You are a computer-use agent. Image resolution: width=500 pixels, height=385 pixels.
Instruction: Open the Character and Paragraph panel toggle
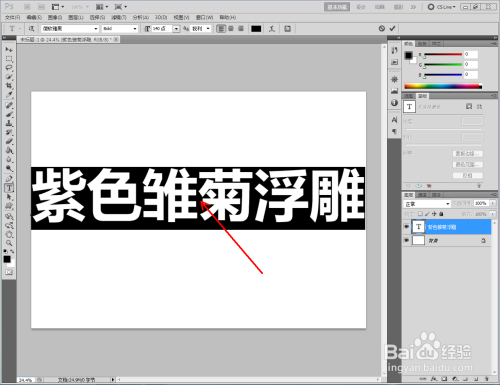[287, 29]
